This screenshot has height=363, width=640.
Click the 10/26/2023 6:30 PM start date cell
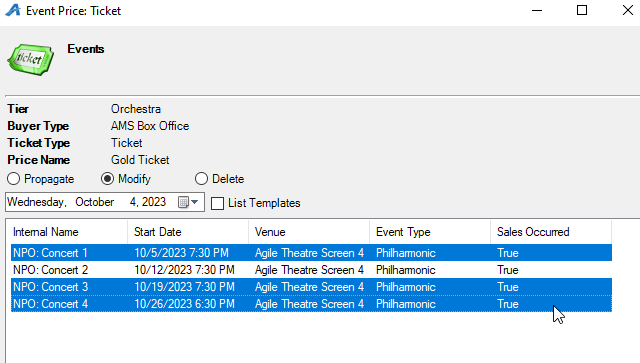(x=184, y=304)
